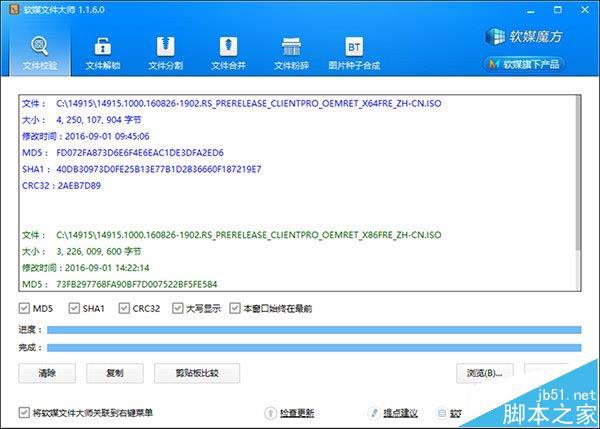Minimize the 软媒文件大师 window

(x=530, y=10)
